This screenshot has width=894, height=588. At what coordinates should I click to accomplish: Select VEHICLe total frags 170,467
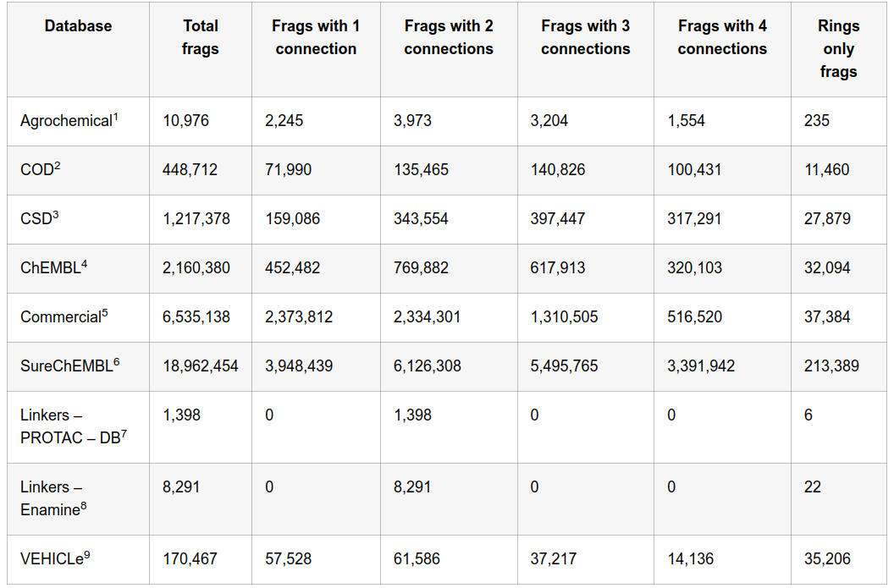[190, 559]
